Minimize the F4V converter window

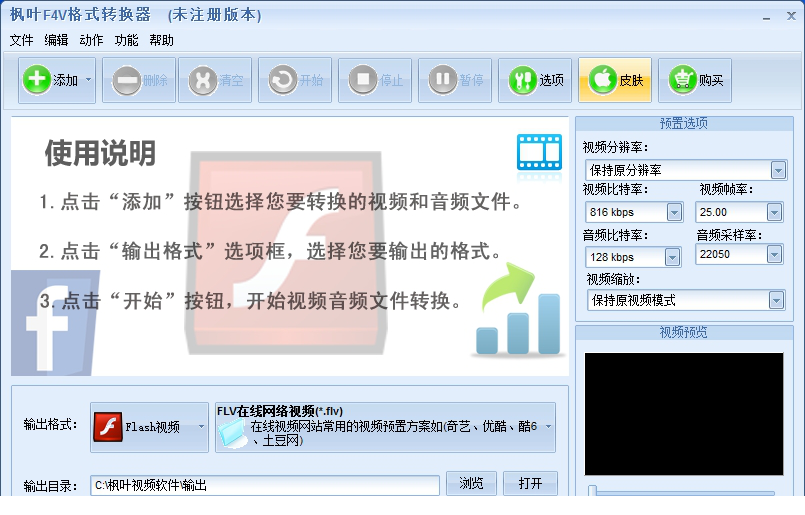point(766,18)
